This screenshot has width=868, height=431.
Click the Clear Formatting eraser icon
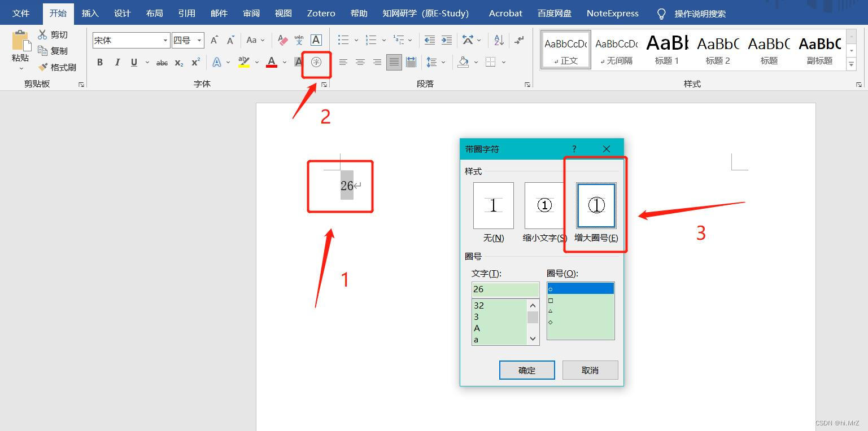(283, 40)
